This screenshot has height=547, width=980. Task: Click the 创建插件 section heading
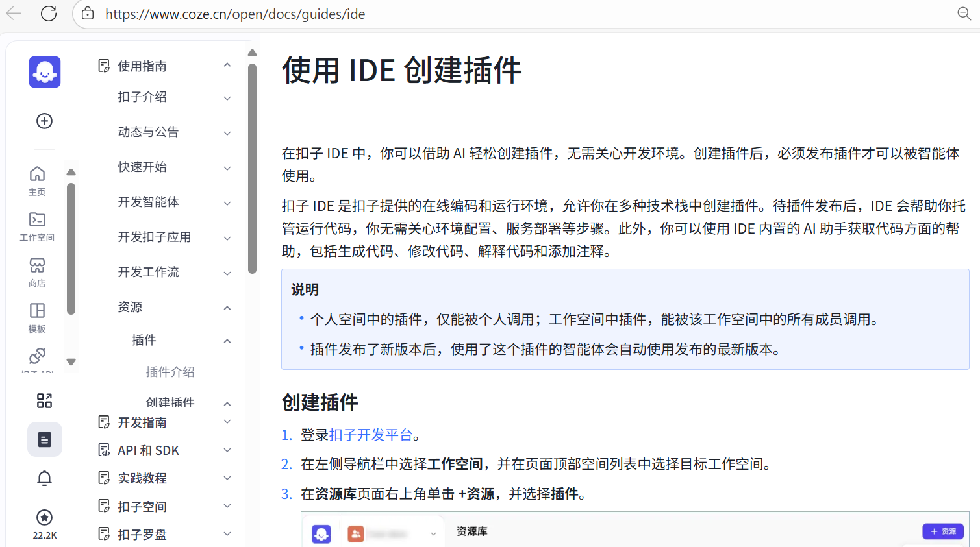320,402
